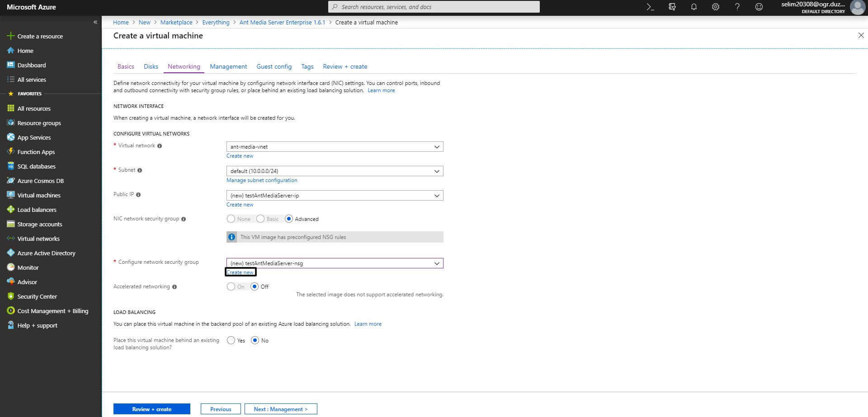The width and height of the screenshot is (868, 417).
Task: Click Create new under network security group
Action: click(240, 272)
